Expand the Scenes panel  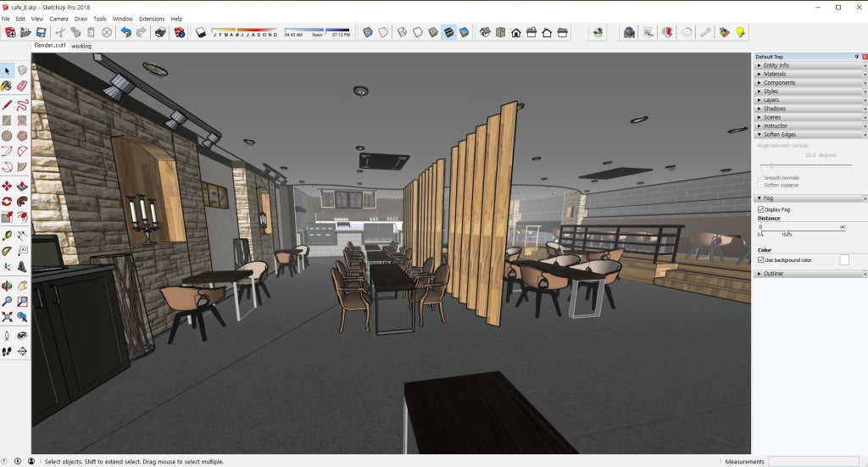pyautogui.click(x=810, y=117)
